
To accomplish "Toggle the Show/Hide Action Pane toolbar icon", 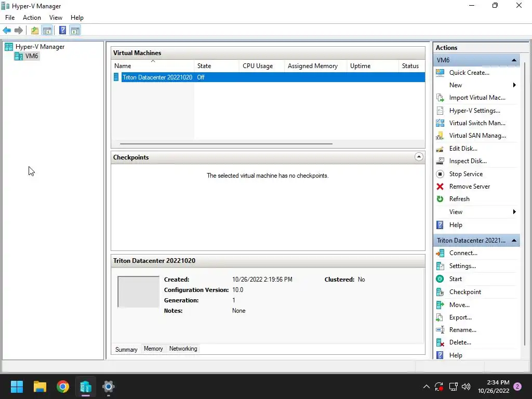I will pyautogui.click(x=75, y=31).
